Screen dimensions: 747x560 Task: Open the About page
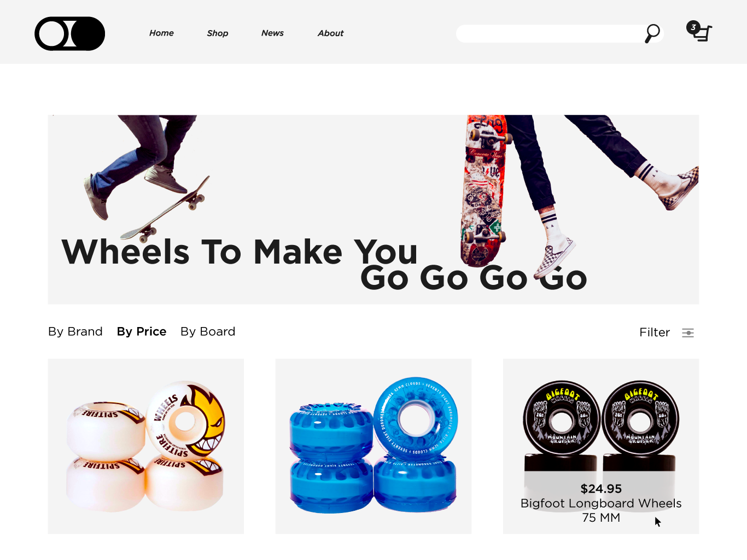[330, 33]
